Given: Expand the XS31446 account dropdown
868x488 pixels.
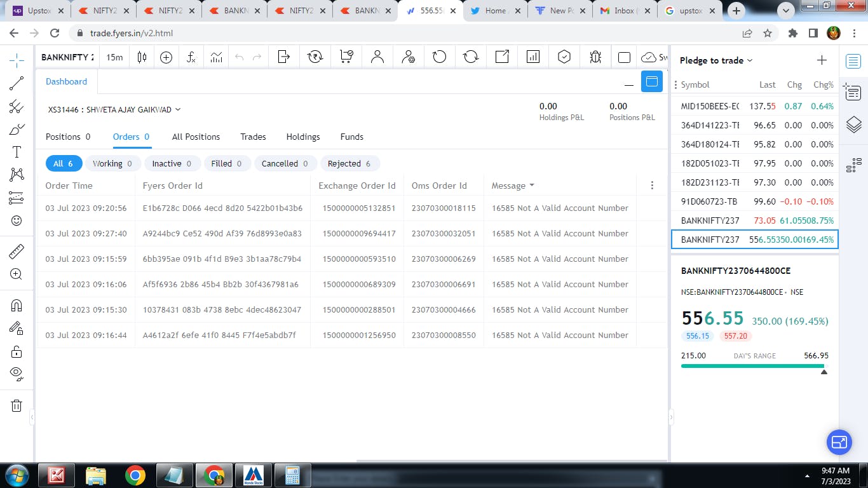Looking at the screenshot, I should (x=114, y=109).
